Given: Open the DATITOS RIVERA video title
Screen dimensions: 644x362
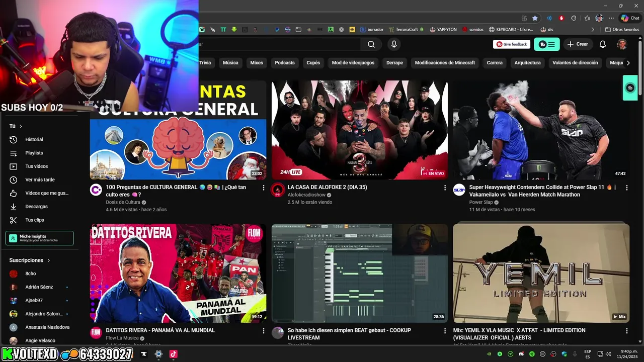Looking at the screenshot, I should [160, 330].
